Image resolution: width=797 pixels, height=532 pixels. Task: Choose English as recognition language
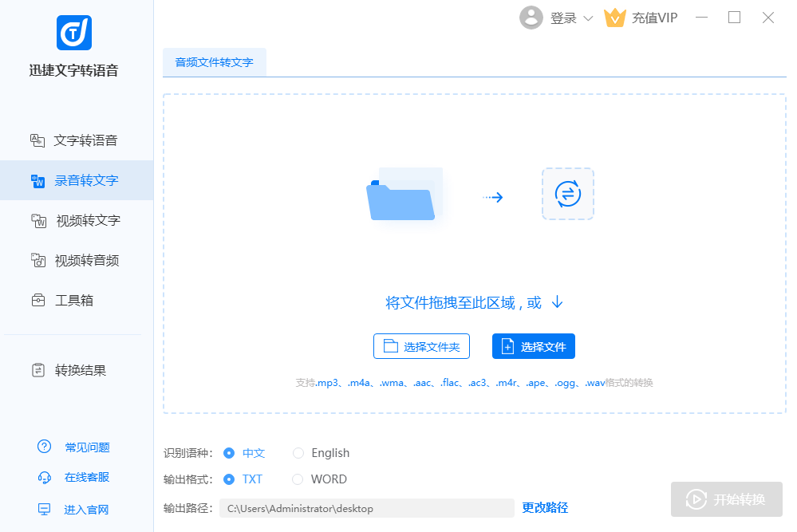click(x=298, y=453)
